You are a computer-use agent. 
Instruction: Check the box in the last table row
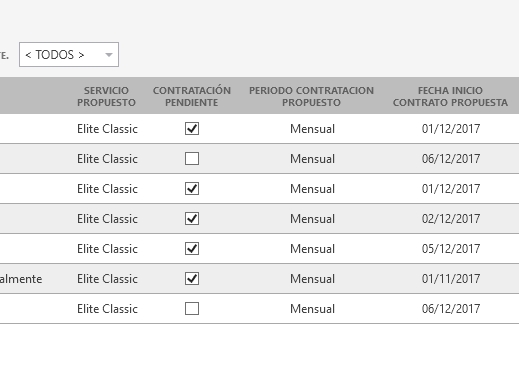[x=192, y=309]
